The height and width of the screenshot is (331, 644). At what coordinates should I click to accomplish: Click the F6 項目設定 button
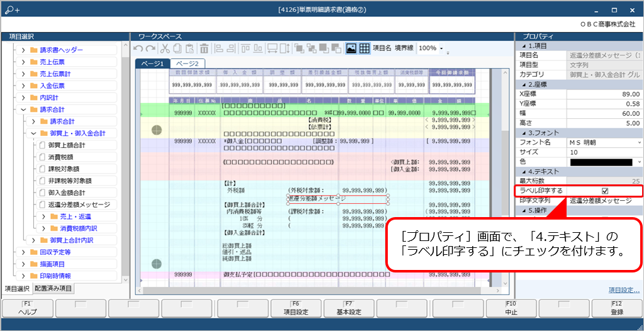click(x=296, y=308)
